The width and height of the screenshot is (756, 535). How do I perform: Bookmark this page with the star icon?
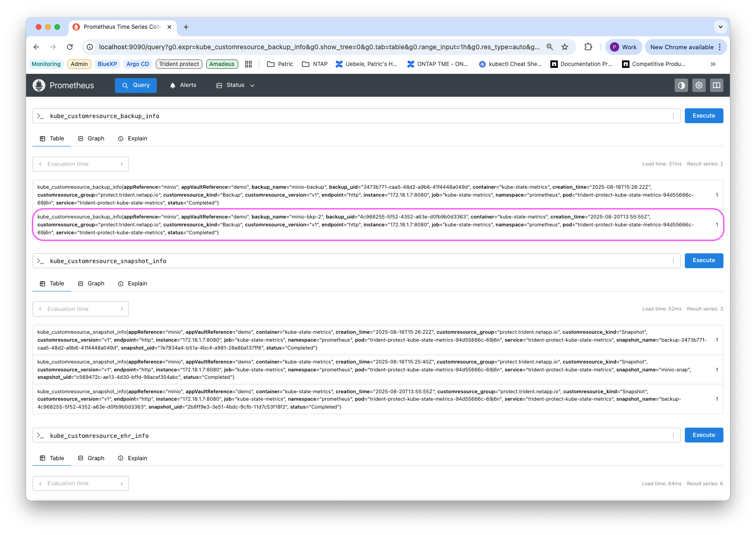(x=565, y=47)
